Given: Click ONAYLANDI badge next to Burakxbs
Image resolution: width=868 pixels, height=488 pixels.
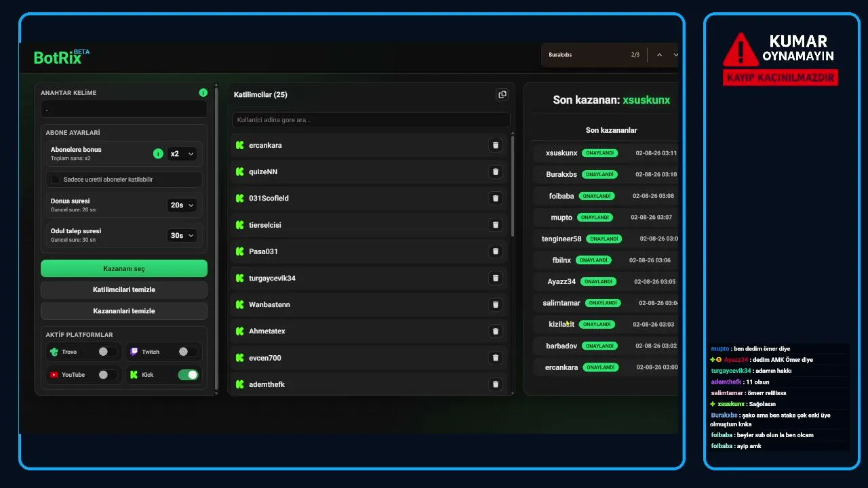Looking at the screenshot, I should [x=599, y=174].
